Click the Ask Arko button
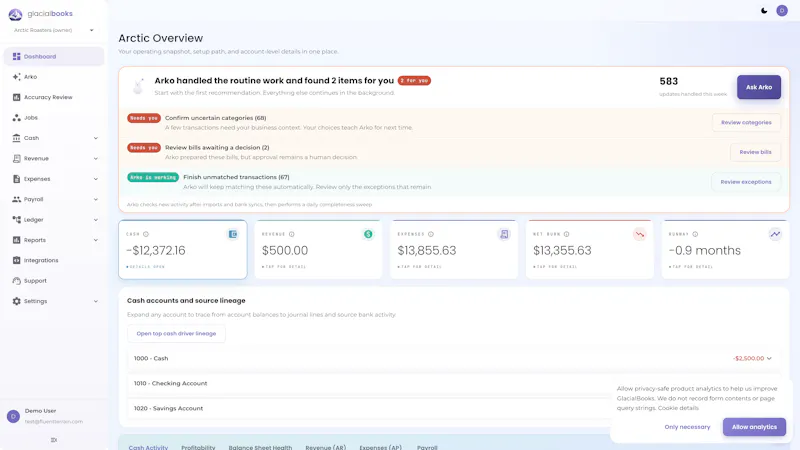This screenshot has width=800, height=450. click(x=759, y=87)
